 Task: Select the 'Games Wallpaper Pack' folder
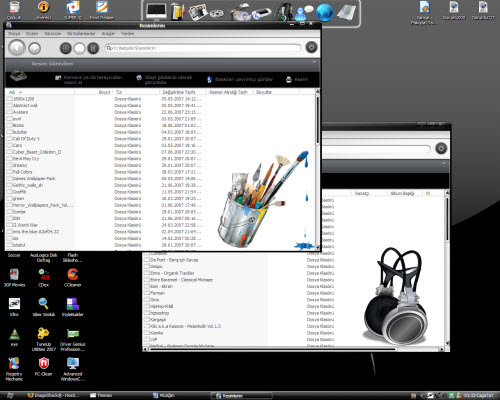coord(31,179)
